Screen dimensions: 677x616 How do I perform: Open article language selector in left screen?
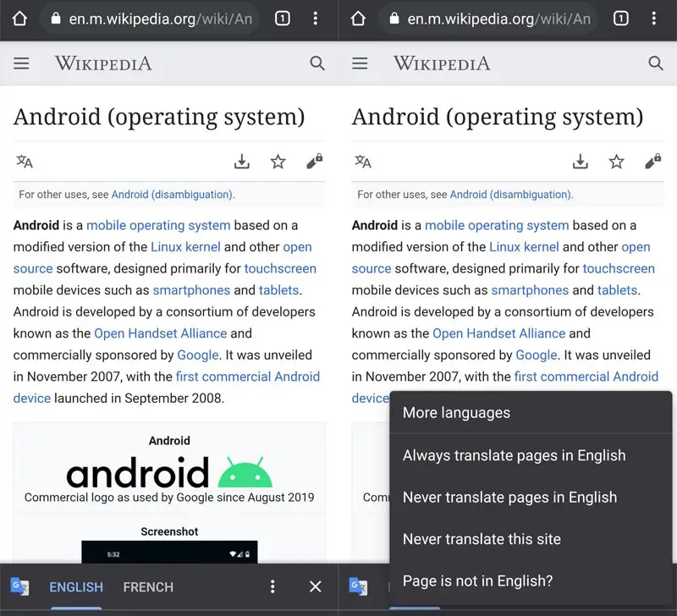[x=25, y=162]
